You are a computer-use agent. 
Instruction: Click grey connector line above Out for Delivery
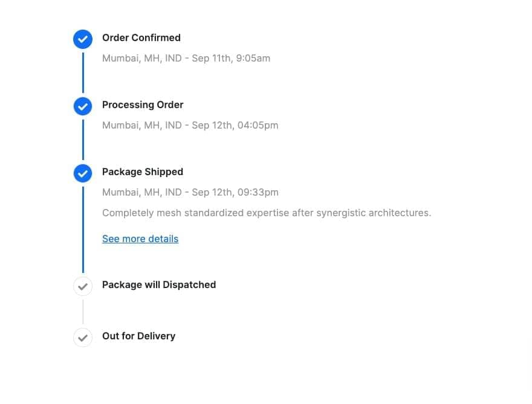coord(83,312)
